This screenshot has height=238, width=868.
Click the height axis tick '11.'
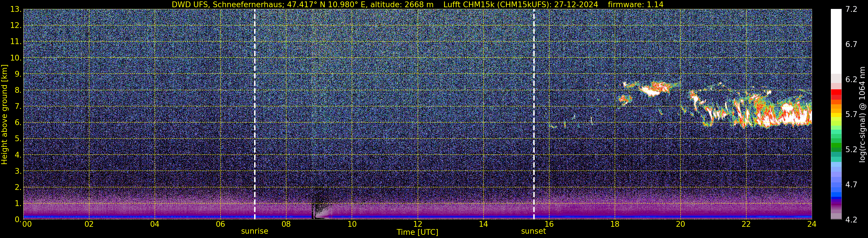(16, 42)
